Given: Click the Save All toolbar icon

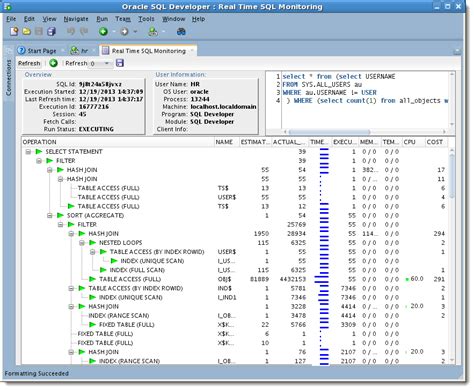Looking at the screenshot, I should (x=51, y=32).
